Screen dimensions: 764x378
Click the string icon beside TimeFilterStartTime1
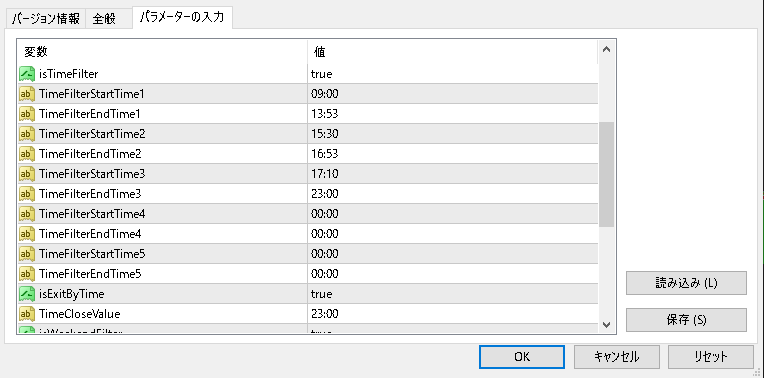click(x=27, y=94)
